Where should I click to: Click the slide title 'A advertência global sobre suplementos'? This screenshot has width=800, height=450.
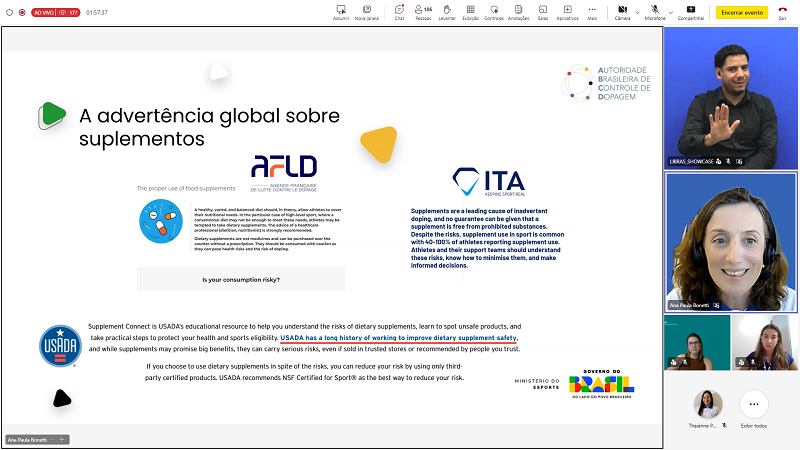pos(209,127)
